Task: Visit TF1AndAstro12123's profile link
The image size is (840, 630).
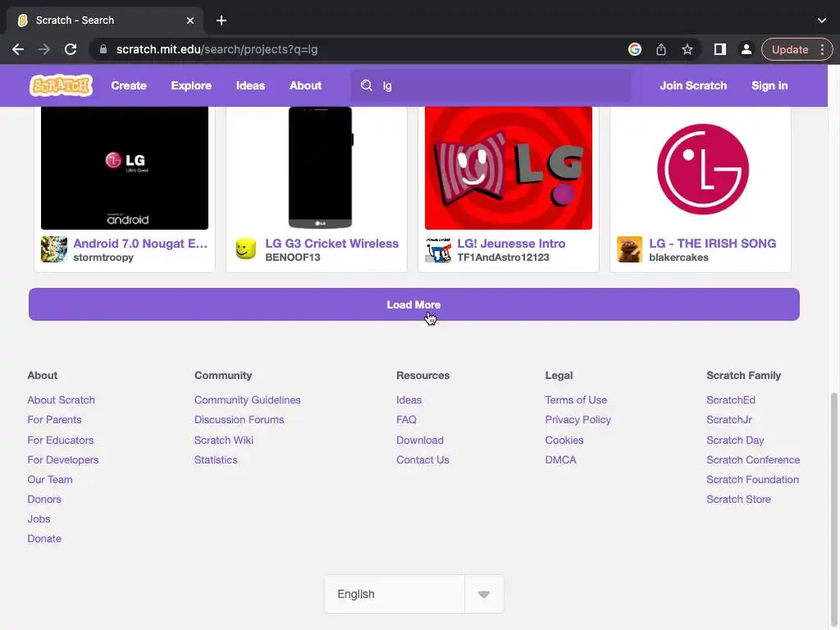Action: pyautogui.click(x=503, y=258)
